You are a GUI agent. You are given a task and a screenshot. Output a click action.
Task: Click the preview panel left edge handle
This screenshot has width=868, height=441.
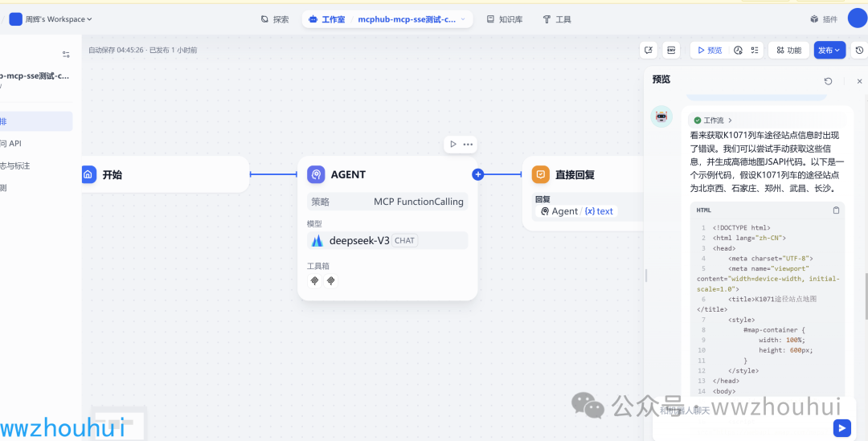coord(645,275)
